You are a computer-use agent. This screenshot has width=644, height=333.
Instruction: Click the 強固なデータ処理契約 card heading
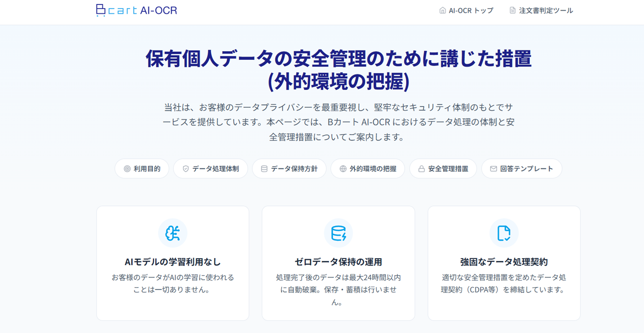click(x=504, y=262)
